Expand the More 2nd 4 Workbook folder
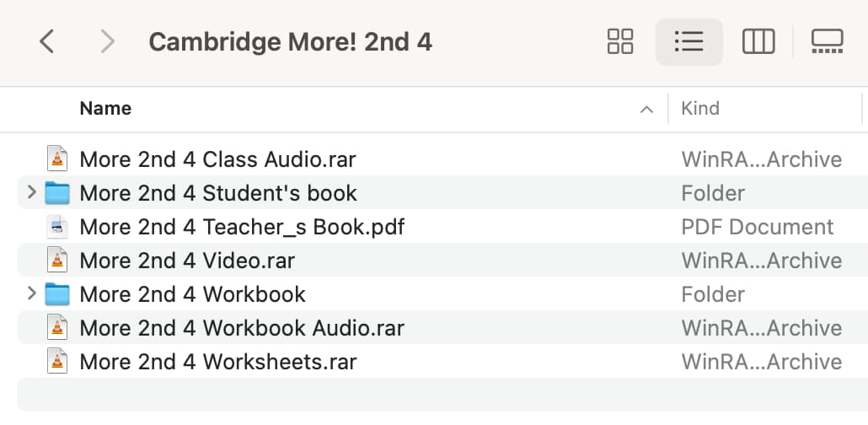 pos(31,293)
